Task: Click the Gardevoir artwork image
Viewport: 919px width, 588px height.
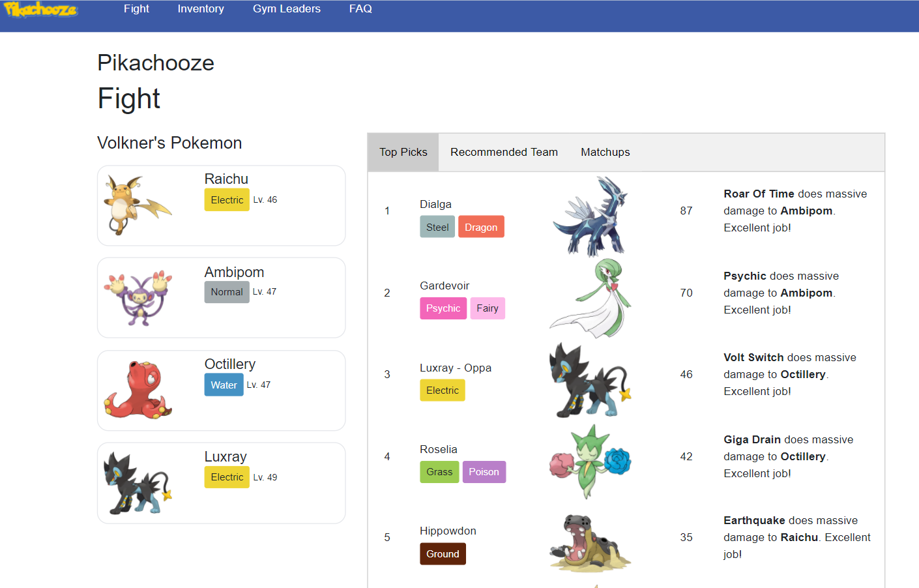Action: (x=591, y=298)
